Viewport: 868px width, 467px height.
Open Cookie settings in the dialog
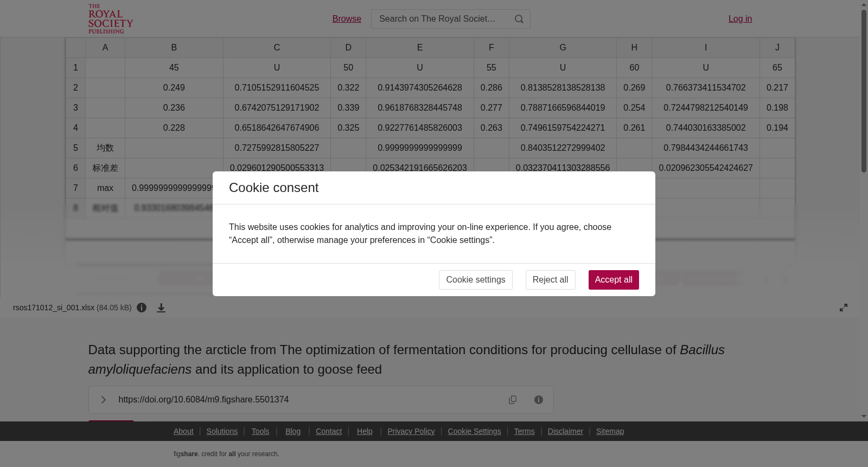476,280
